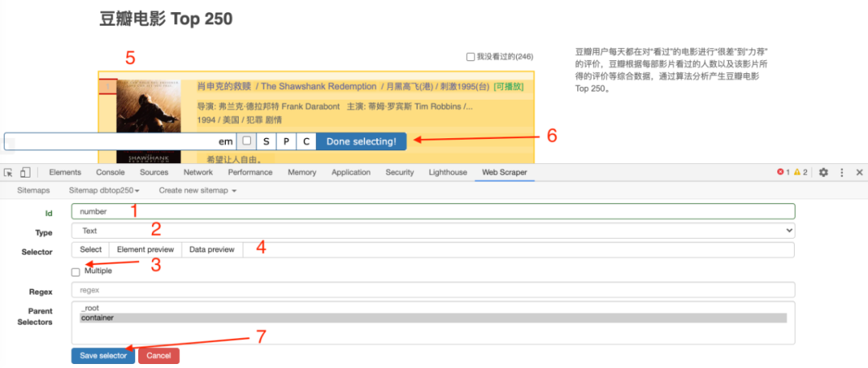The width and height of the screenshot is (868, 368).
Task: Open the Type dropdown showing Text
Action: pyautogui.click(x=433, y=231)
